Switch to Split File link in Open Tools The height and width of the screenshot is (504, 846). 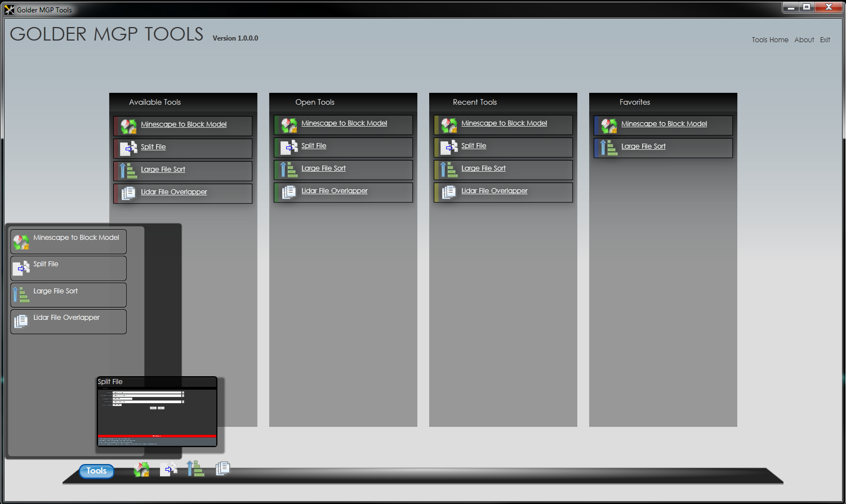314,146
